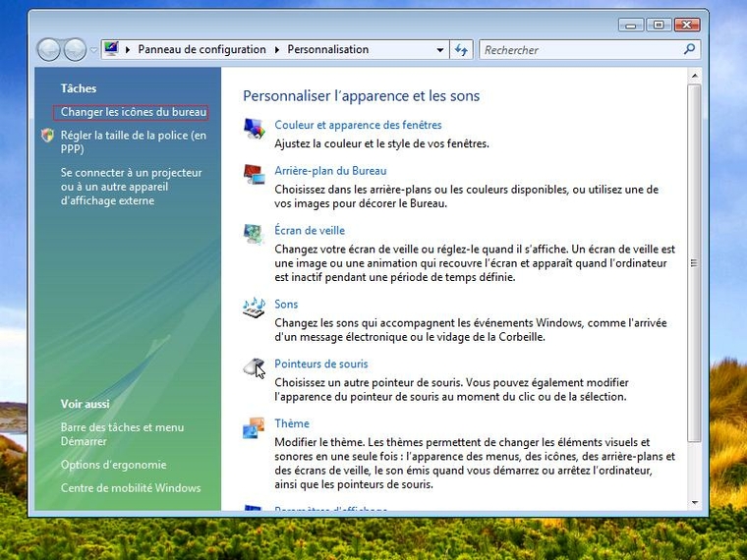Click the search magnifier icon
Viewport: 747px width, 560px height.
tap(689, 49)
